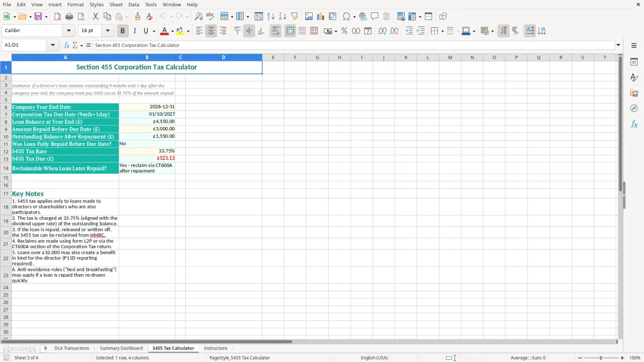The width and height of the screenshot is (644, 362).
Task: Apply the yellow background highlight color
Action: (180, 31)
